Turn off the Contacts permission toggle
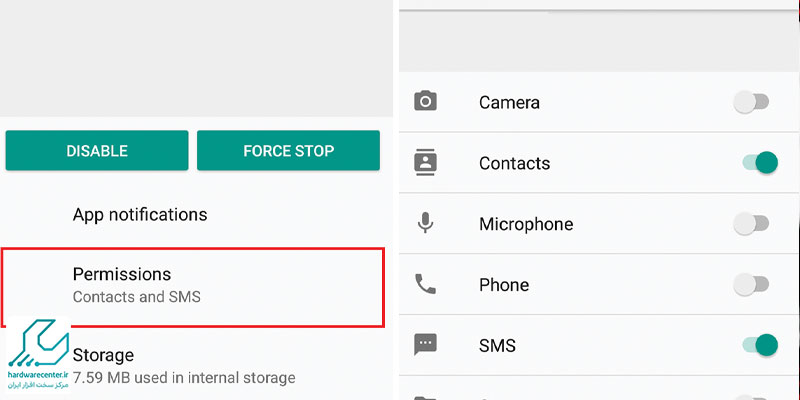 [x=760, y=163]
